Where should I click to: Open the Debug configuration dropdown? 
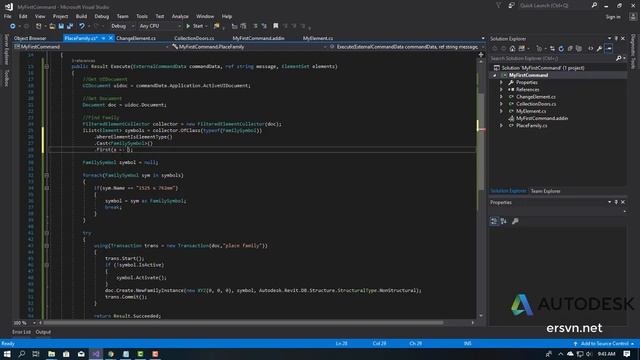coord(122,26)
